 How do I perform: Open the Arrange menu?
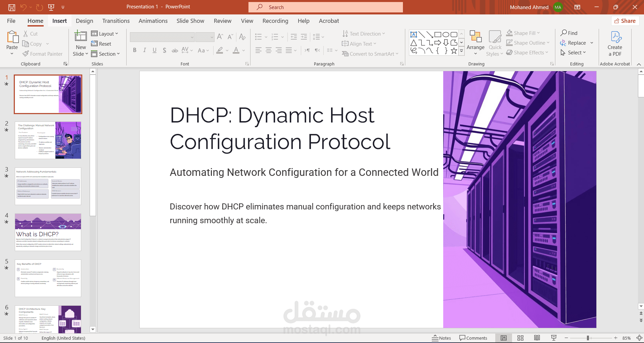(475, 43)
